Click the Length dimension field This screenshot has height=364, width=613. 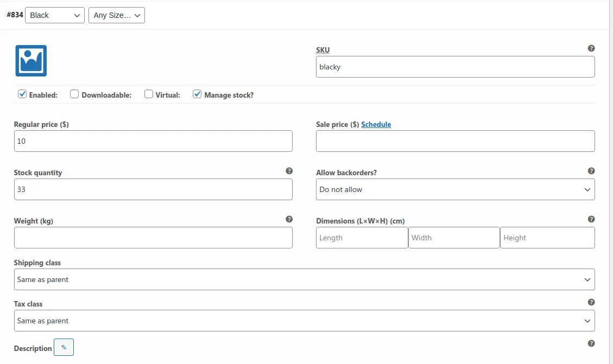click(362, 238)
